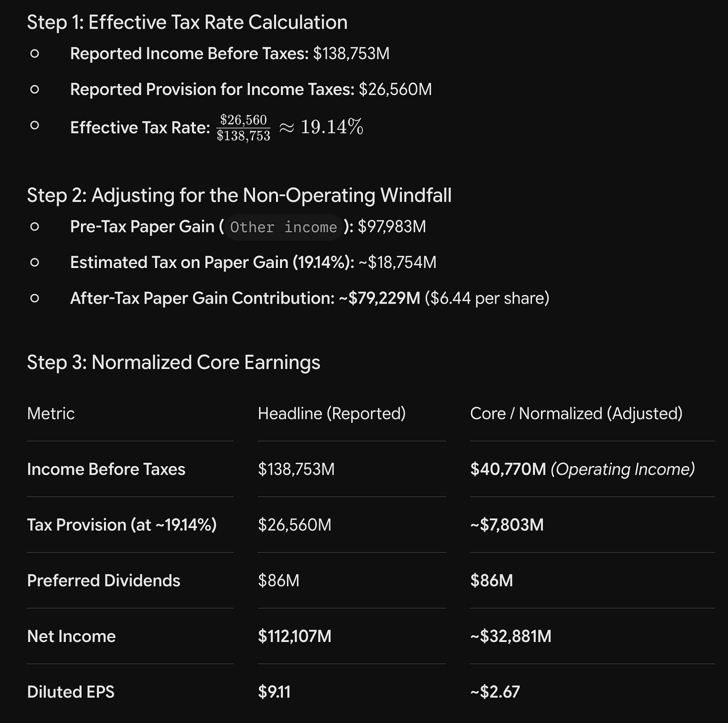Click the 19.14% effective tax rate formula

click(290, 127)
